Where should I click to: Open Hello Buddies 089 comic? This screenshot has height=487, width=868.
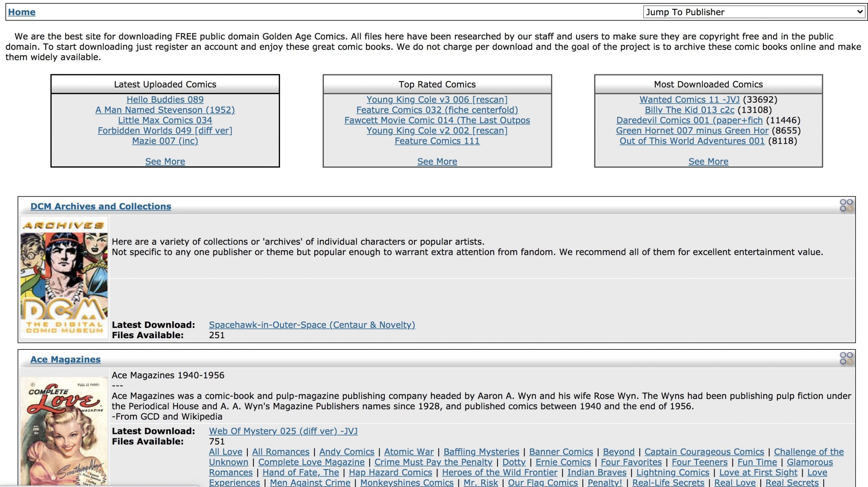tap(165, 100)
